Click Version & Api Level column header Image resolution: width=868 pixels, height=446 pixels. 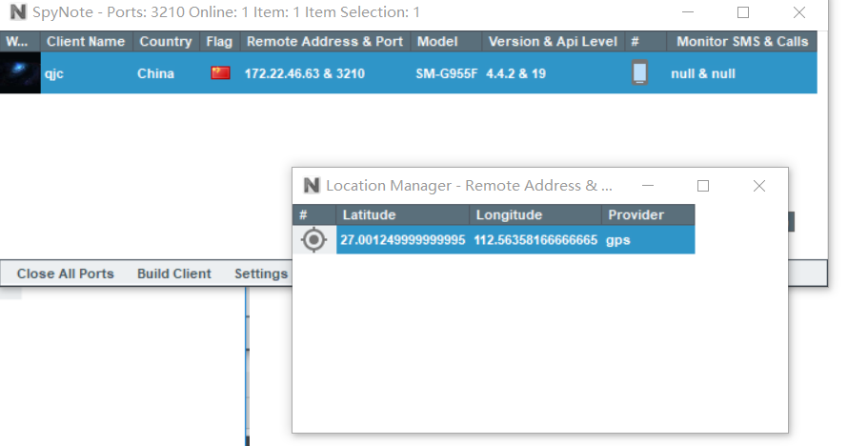point(553,42)
